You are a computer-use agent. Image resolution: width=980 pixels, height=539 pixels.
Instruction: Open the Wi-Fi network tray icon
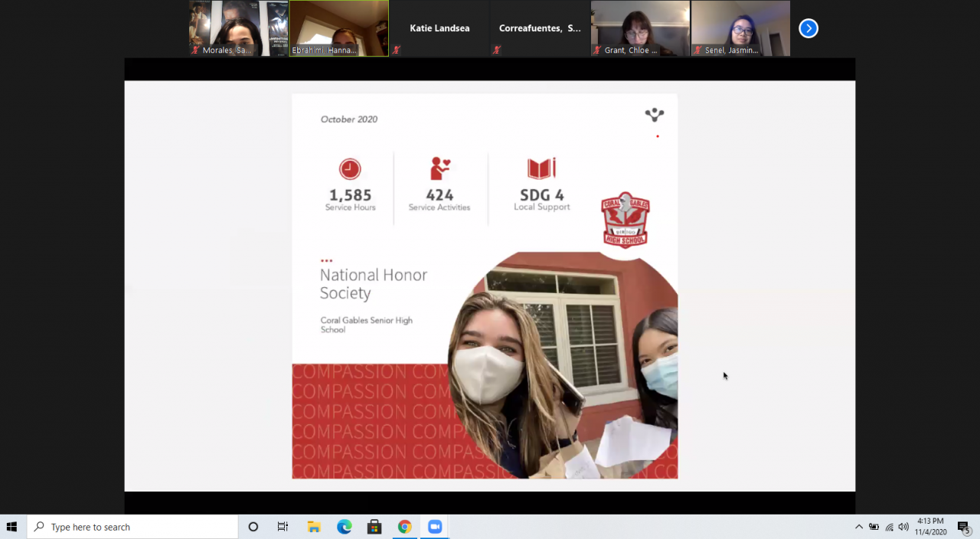[x=889, y=527]
